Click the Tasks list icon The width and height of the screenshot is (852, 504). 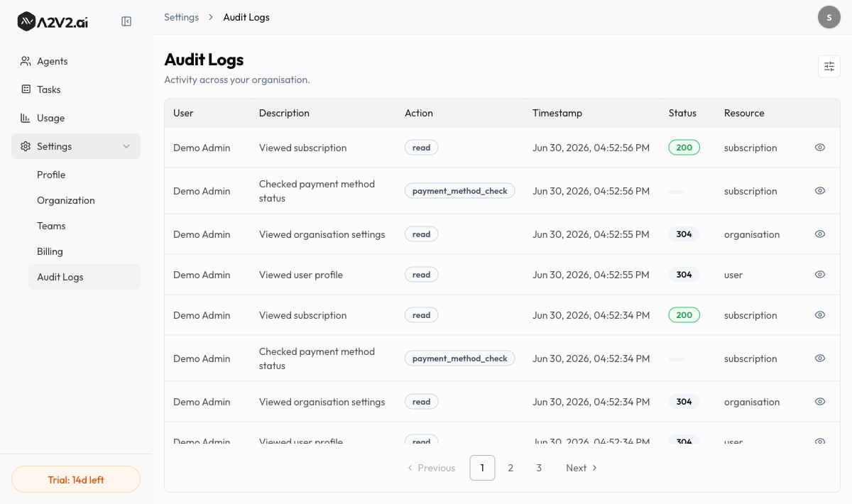(26, 89)
